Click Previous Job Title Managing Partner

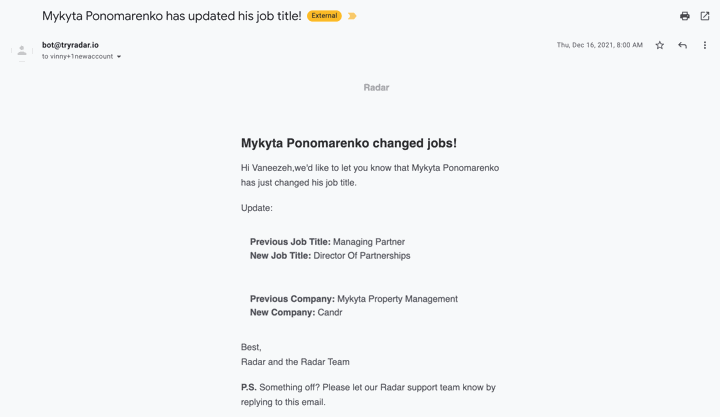click(327, 242)
